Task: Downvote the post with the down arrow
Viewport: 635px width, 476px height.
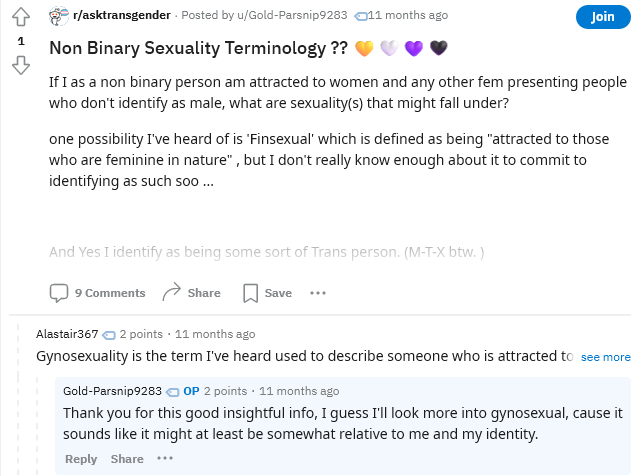Action: (x=21, y=66)
